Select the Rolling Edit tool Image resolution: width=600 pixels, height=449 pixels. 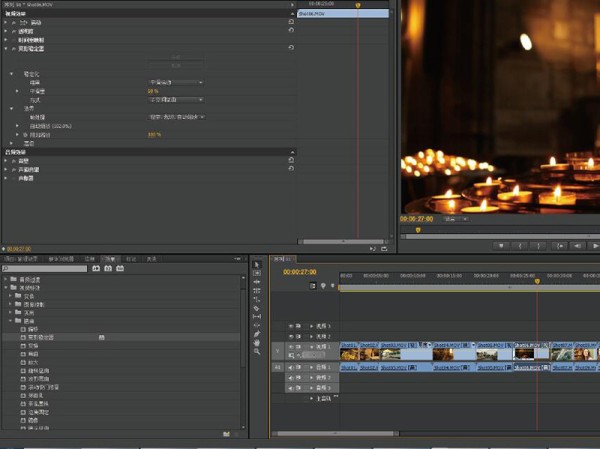(257, 291)
